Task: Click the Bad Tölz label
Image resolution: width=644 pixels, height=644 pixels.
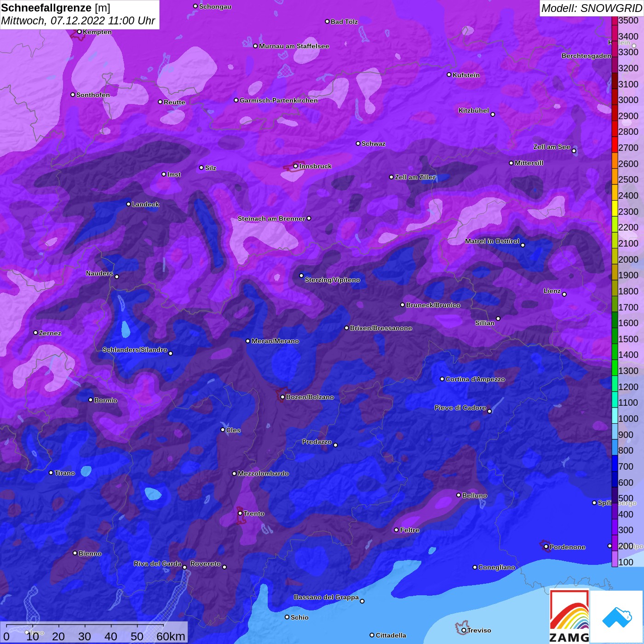Action: coord(344,22)
